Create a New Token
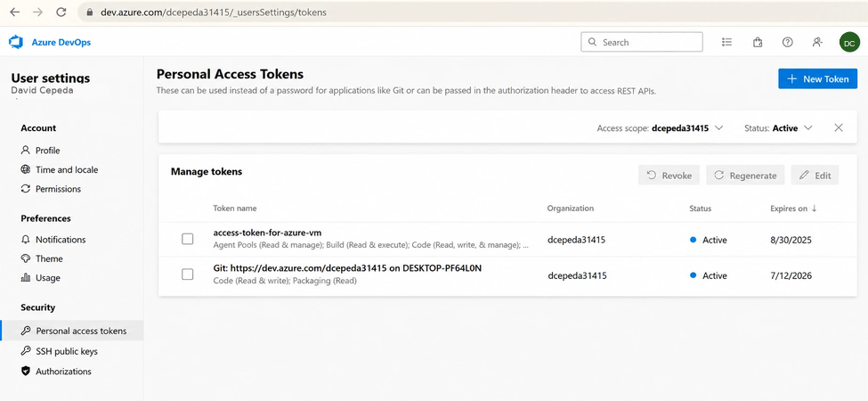Screen dimensions: 868x401 tap(817, 78)
